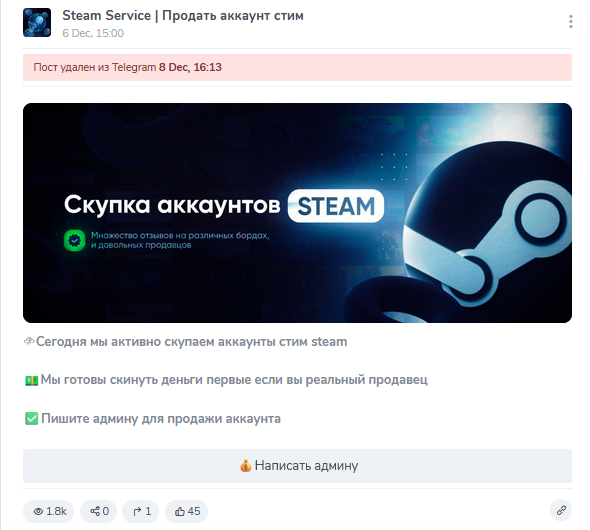Click the deleted-from-Telegram notice banner
Image resolution: width=590 pixels, height=530 pixels.
[297, 67]
